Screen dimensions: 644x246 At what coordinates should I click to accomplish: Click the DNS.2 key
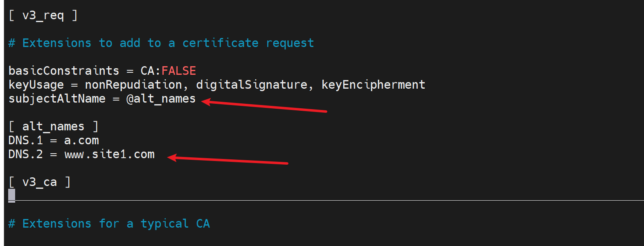25,154
